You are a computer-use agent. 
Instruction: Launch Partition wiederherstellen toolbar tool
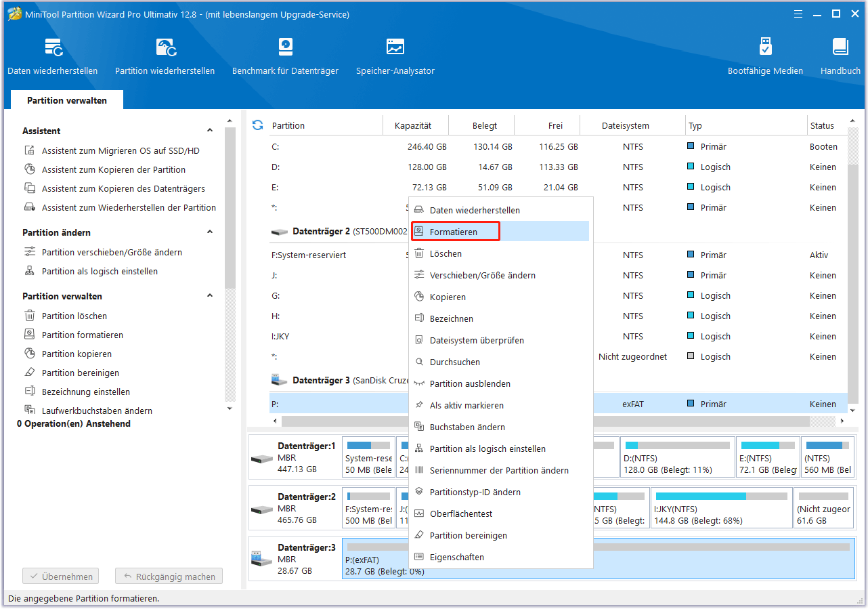pyautogui.click(x=165, y=57)
